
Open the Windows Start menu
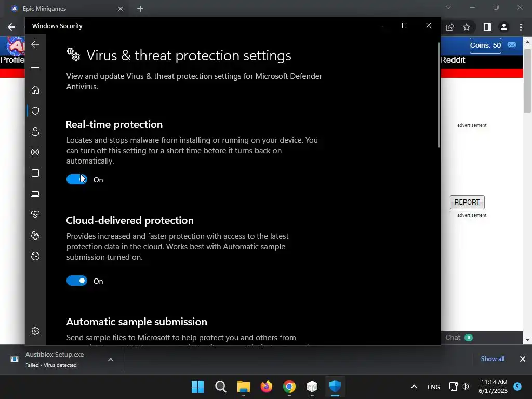(x=197, y=387)
